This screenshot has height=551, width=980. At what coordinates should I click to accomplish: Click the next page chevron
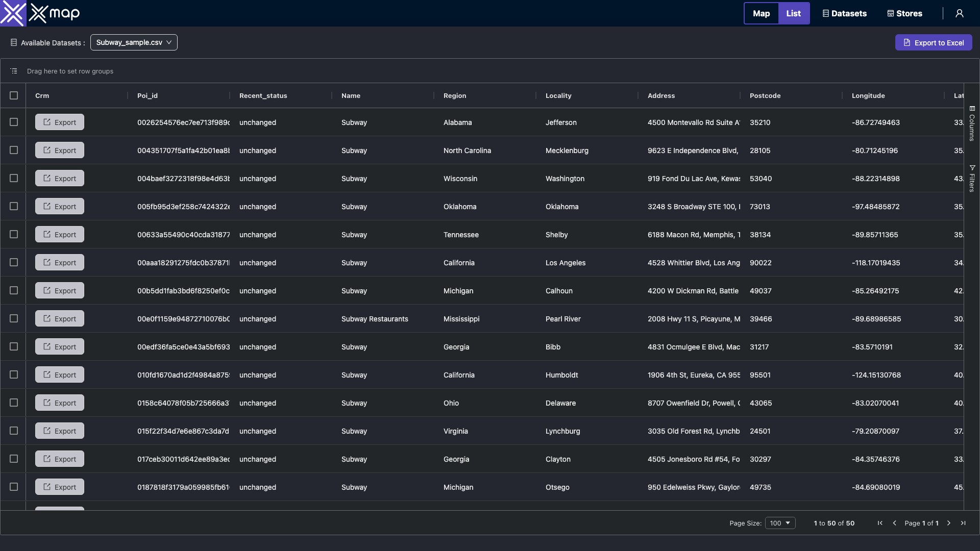[x=949, y=523]
